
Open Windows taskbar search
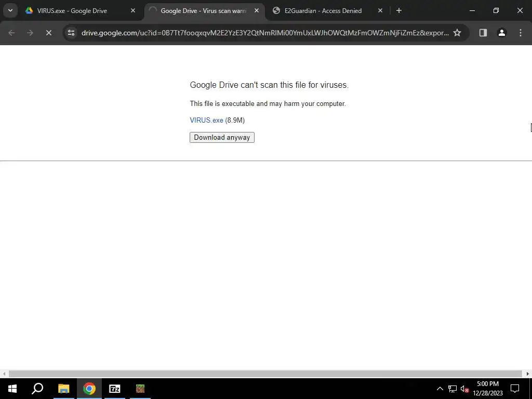(37, 389)
